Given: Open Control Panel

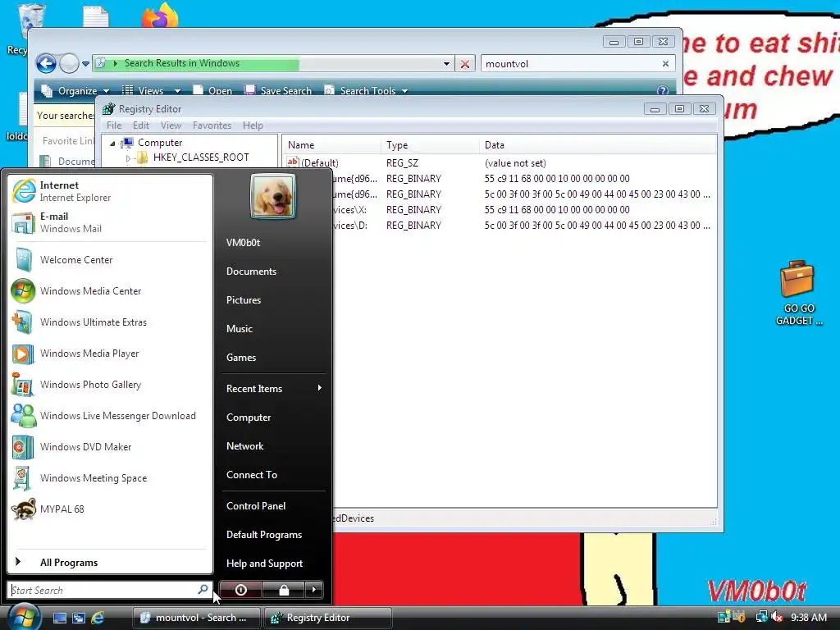Looking at the screenshot, I should click(x=256, y=505).
